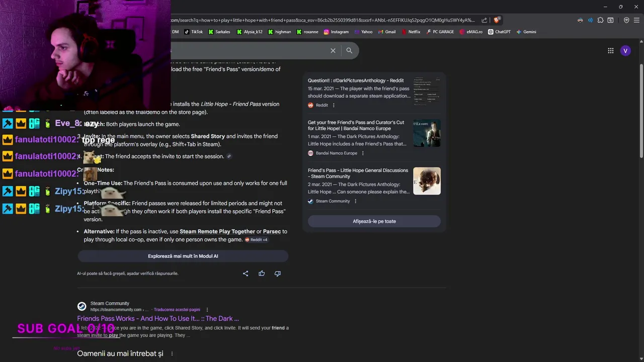
Task: Open the Alysia_k12 bookmark
Action: point(249,32)
